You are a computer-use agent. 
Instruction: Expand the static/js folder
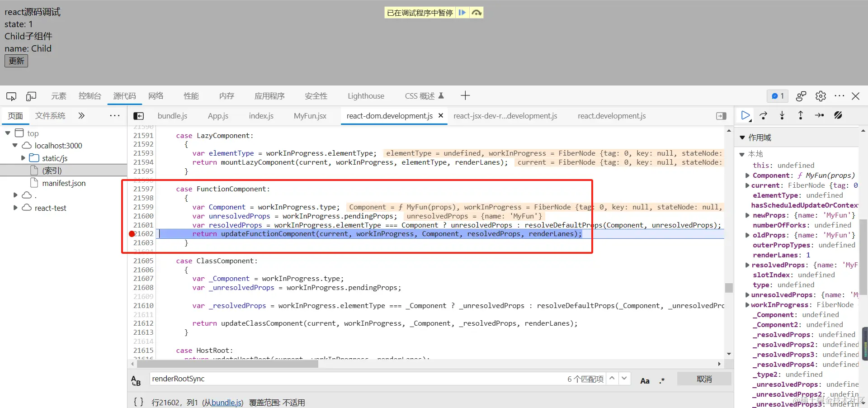click(23, 158)
